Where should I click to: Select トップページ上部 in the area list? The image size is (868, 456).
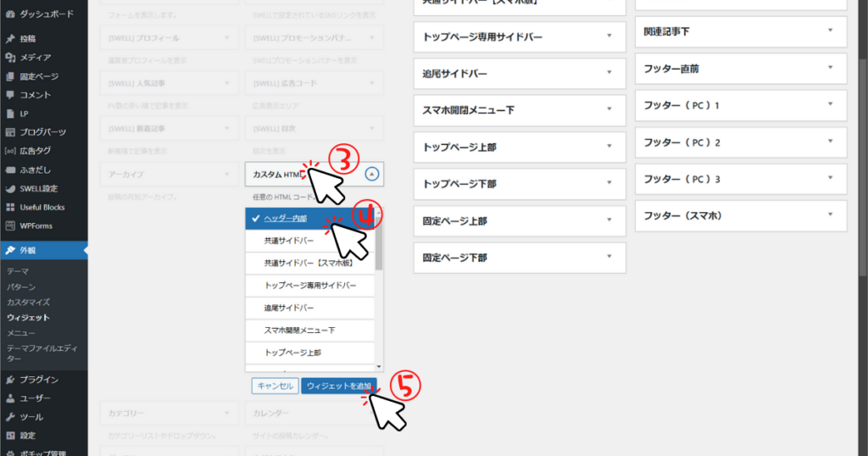tap(310, 353)
